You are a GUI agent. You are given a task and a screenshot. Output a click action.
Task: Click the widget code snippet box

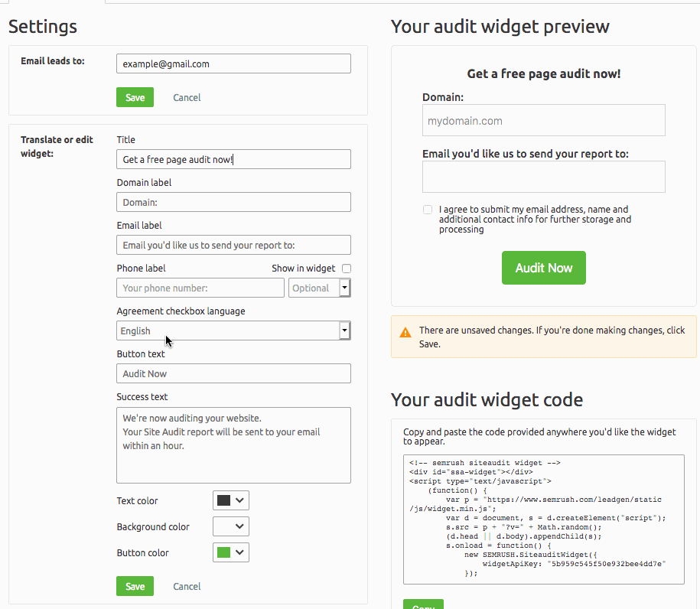click(x=543, y=520)
